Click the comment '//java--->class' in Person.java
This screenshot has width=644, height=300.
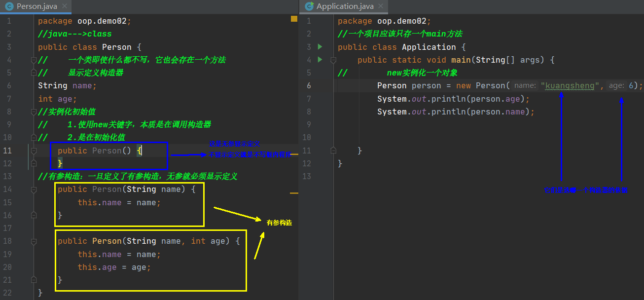point(75,34)
